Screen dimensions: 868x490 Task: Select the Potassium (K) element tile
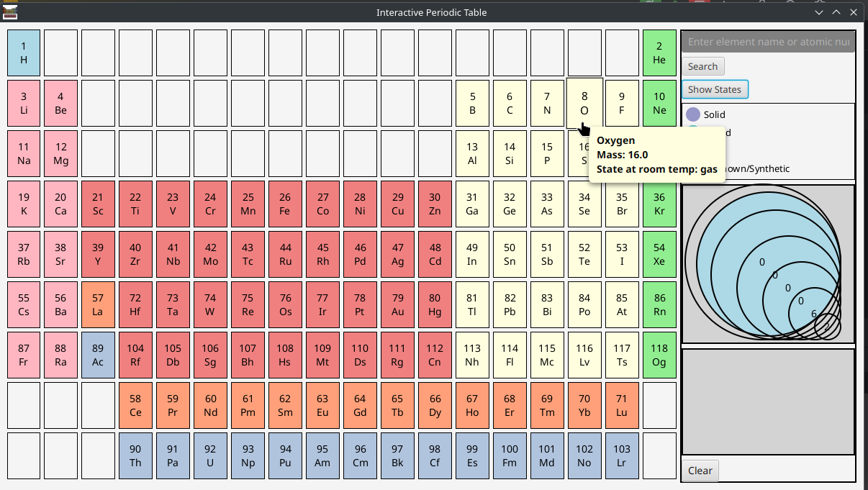coord(24,204)
